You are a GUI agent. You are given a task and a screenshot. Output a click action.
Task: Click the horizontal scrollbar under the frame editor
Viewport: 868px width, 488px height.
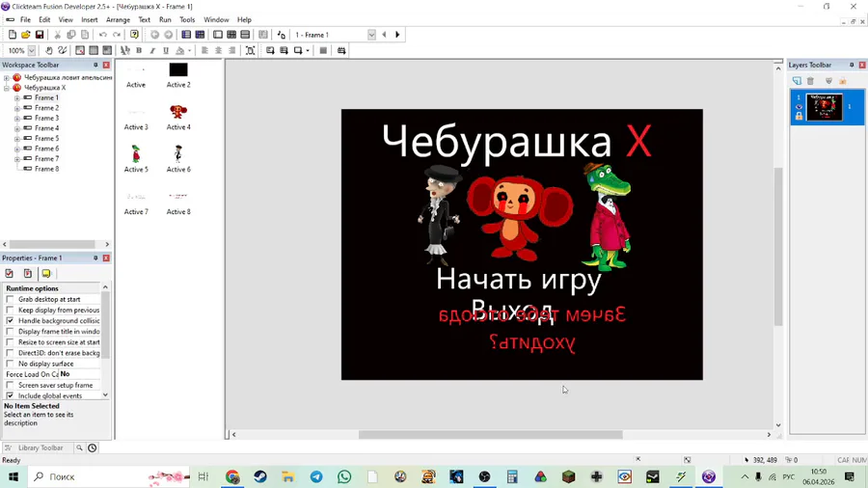click(x=491, y=435)
